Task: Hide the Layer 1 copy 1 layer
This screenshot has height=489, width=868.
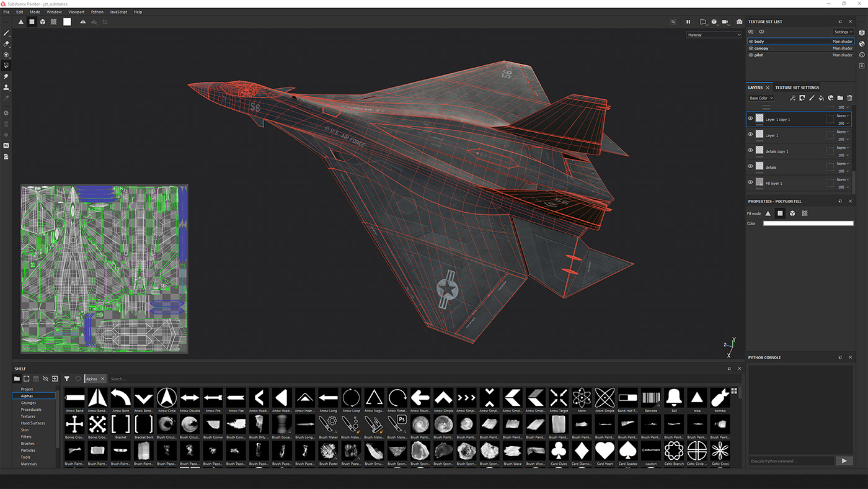Action: 750,119
